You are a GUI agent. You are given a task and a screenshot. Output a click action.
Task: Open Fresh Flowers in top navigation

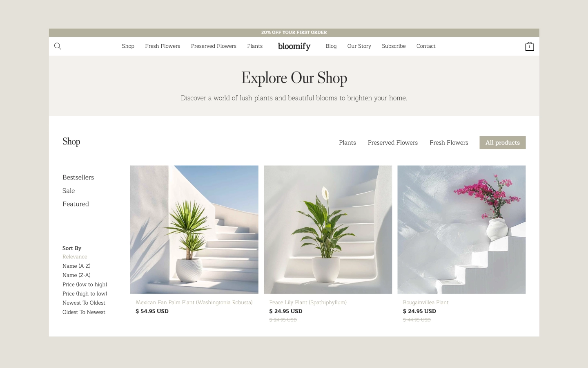click(x=163, y=46)
